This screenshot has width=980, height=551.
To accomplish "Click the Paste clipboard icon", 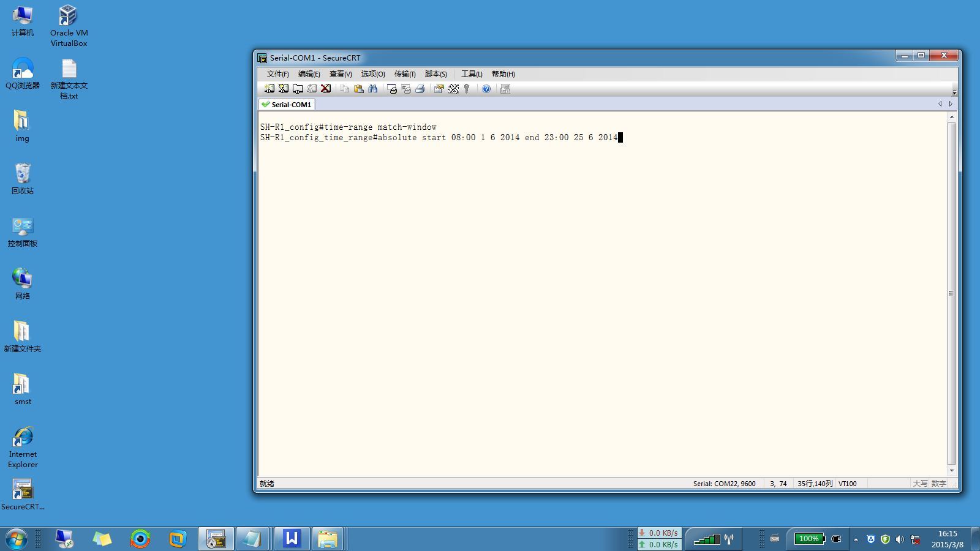I will click(x=358, y=89).
